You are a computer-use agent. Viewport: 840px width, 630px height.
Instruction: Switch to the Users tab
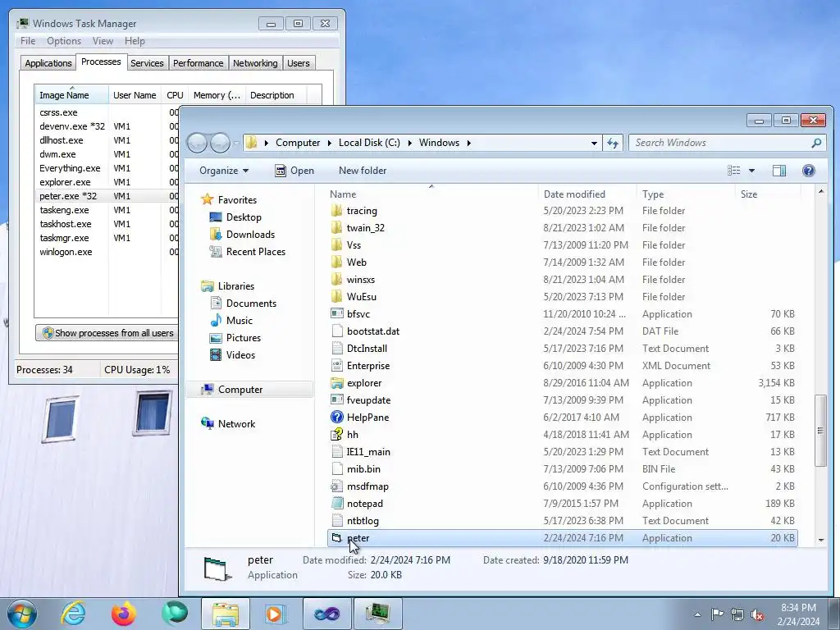299,63
